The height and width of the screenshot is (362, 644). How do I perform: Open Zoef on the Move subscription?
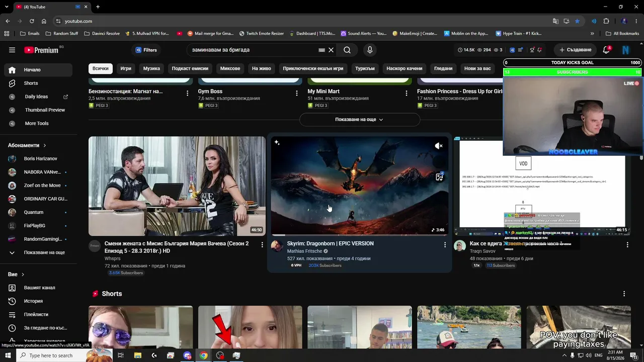pyautogui.click(x=38, y=186)
